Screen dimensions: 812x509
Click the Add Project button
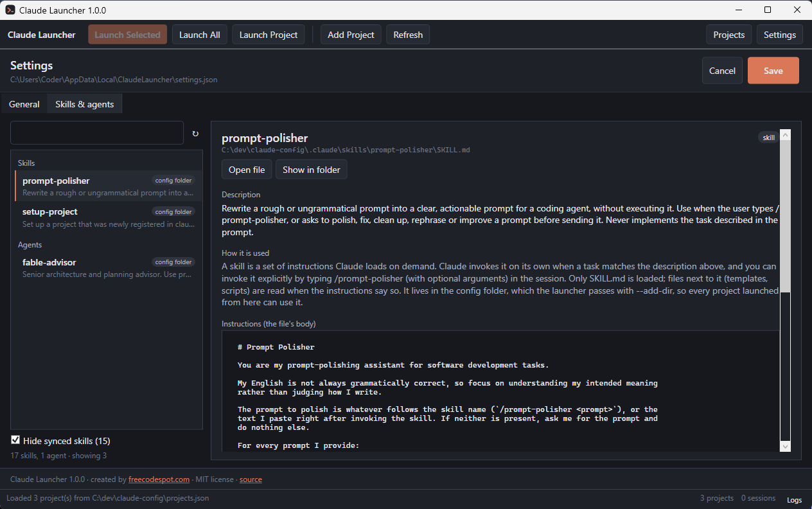point(351,35)
